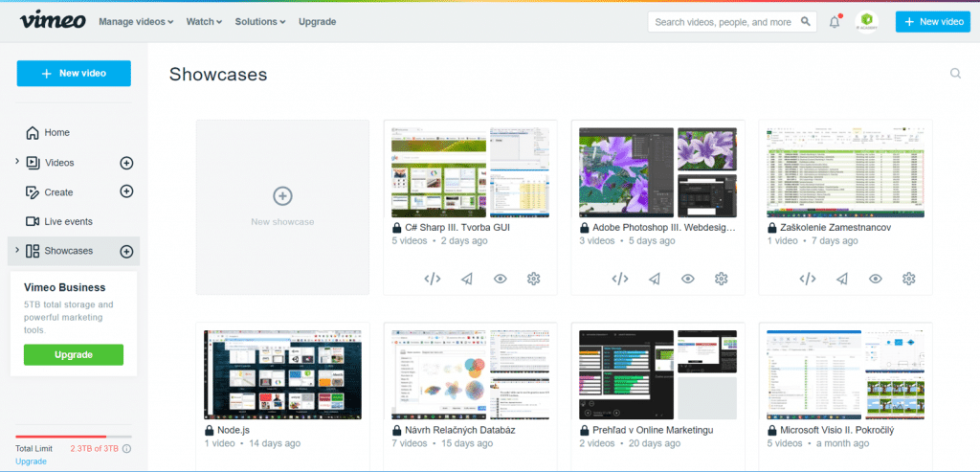Expand the Showcases tree in sidebar
This screenshot has width=980, height=472.
(17, 250)
